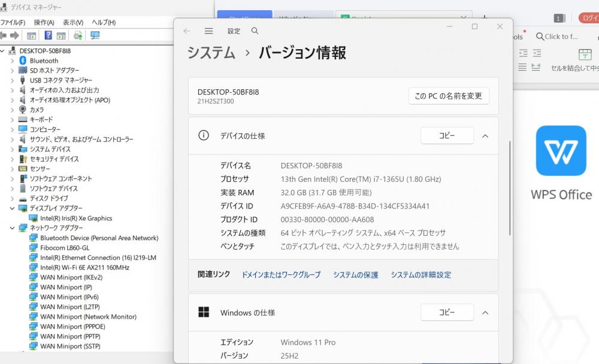Select Intel(R) Iris(R) Xe Graphics device
This screenshot has width=599, height=364.
click(76, 219)
